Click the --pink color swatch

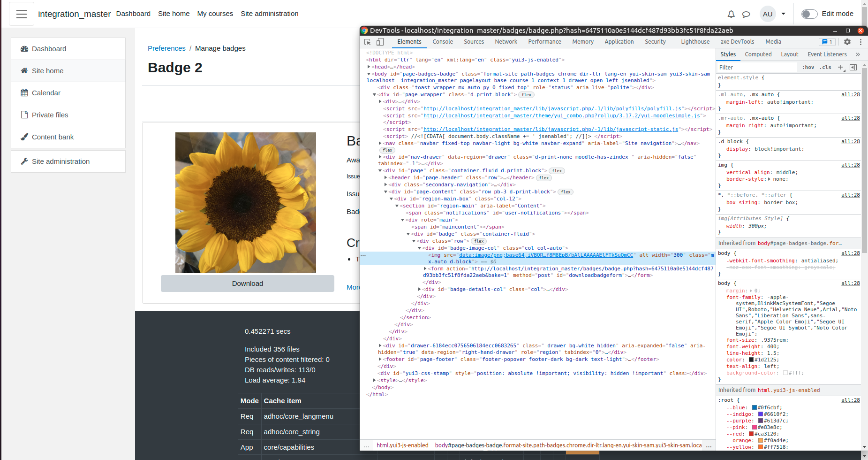pos(755,428)
